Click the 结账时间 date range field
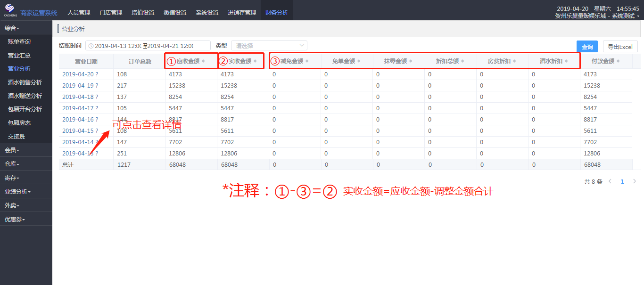644x285 pixels. click(148, 46)
